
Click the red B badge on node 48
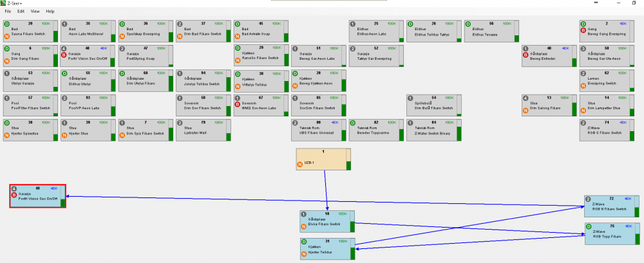(64, 55)
